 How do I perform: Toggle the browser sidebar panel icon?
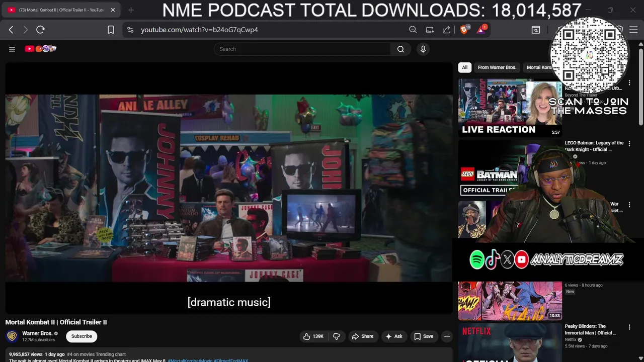point(536,30)
